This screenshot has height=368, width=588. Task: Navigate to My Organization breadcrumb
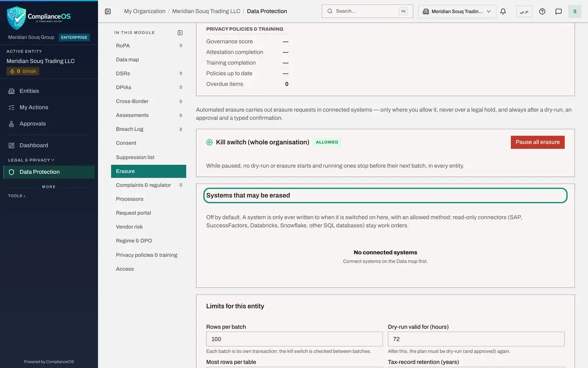click(x=145, y=11)
